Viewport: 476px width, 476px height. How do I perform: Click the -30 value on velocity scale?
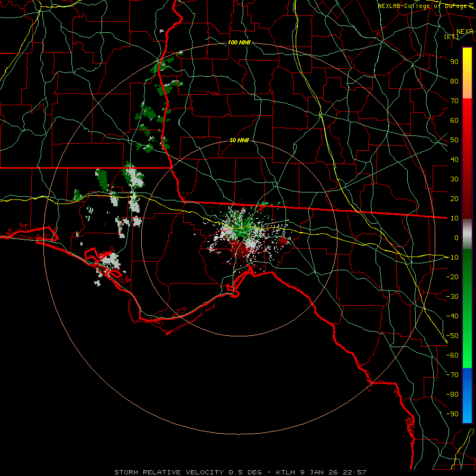pyautogui.click(x=452, y=297)
